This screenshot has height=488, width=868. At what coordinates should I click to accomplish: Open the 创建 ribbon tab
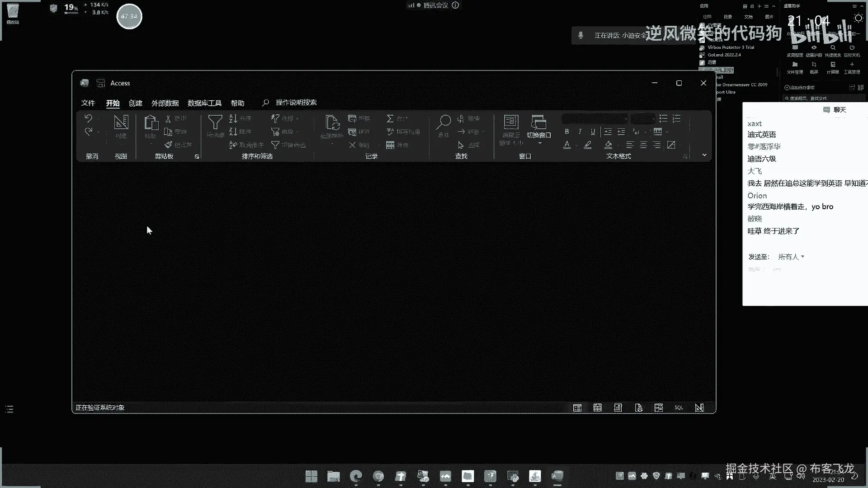[x=135, y=103]
